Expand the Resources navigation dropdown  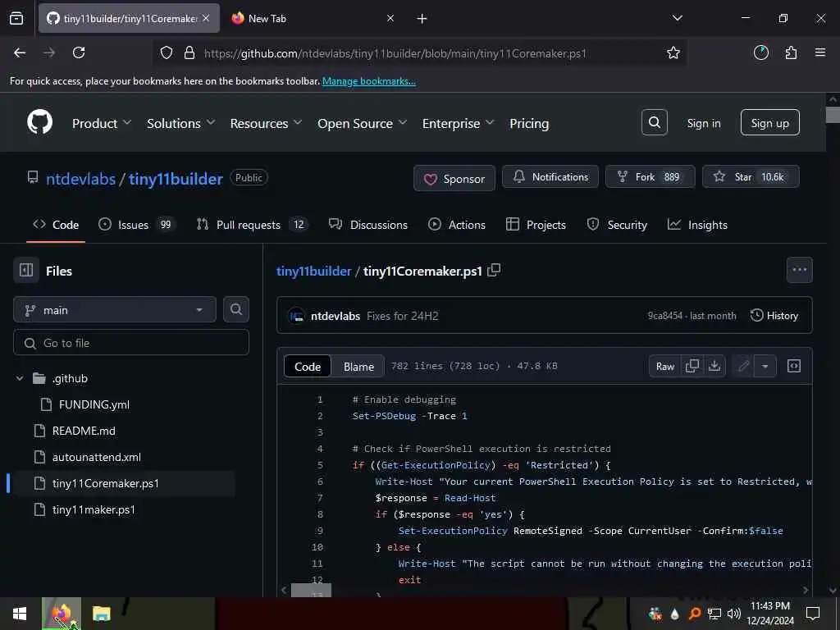point(267,123)
